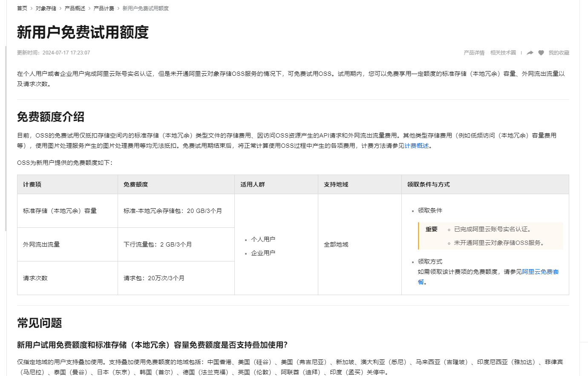
Task: Click the heart favorite icon
Action: pyautogui.click(x=541, y=53)
